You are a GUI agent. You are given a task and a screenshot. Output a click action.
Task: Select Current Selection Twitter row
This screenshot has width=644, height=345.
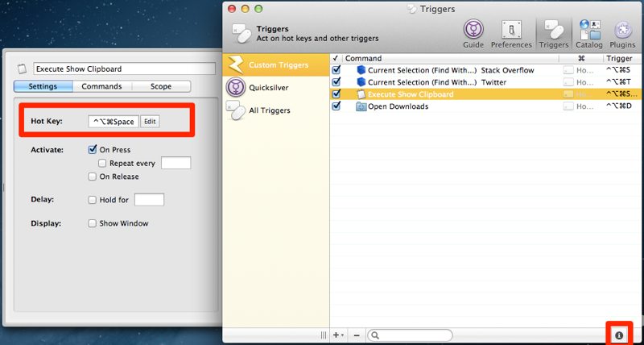485,82
